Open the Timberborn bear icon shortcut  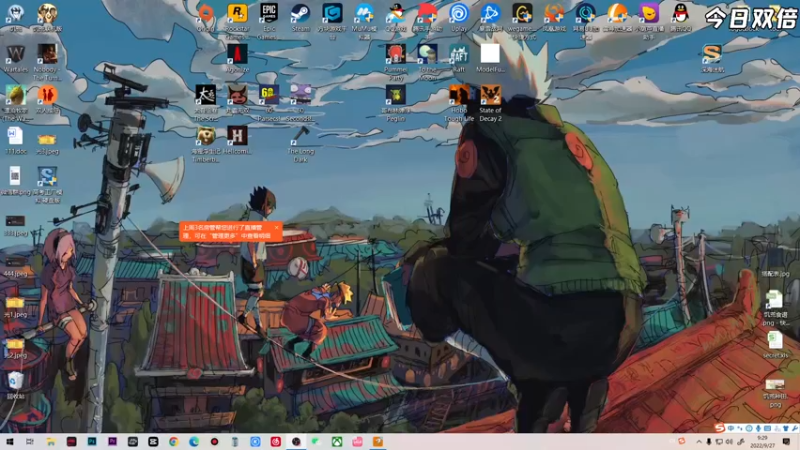pyautogui.click(x=206, y=137)
